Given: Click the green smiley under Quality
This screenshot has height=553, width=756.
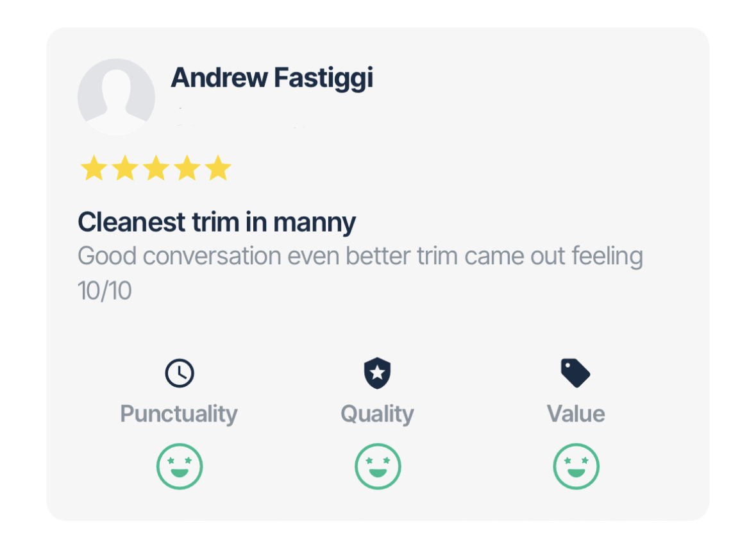Looking at the screenshot, I should [x=378, y=466].
